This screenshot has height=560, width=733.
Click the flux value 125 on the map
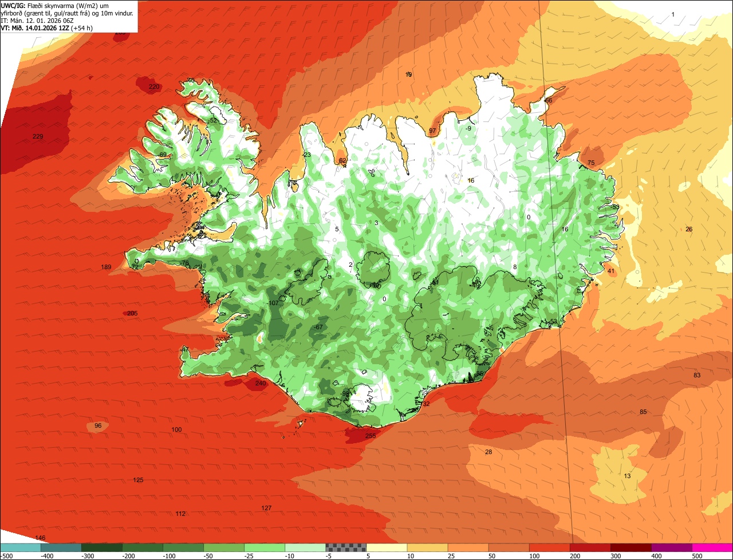(x=138, y=480)
